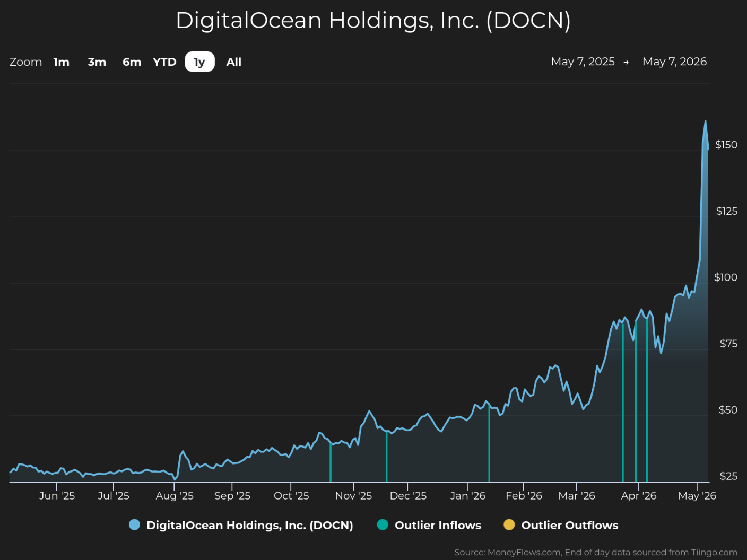Click the chart title DigitalOcean Holdings, Inc. (DOCN)
747x560 pixels.
[373, 21]
